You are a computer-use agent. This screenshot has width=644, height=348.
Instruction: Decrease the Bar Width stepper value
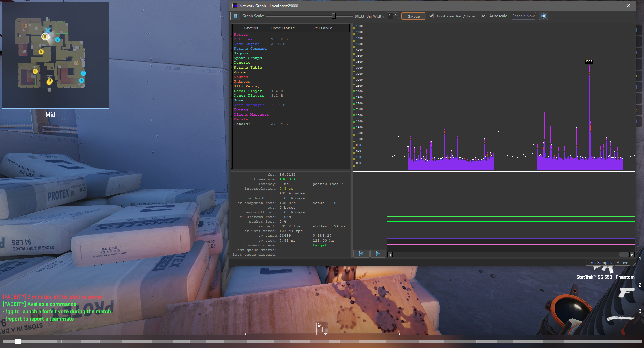[396, 17]
